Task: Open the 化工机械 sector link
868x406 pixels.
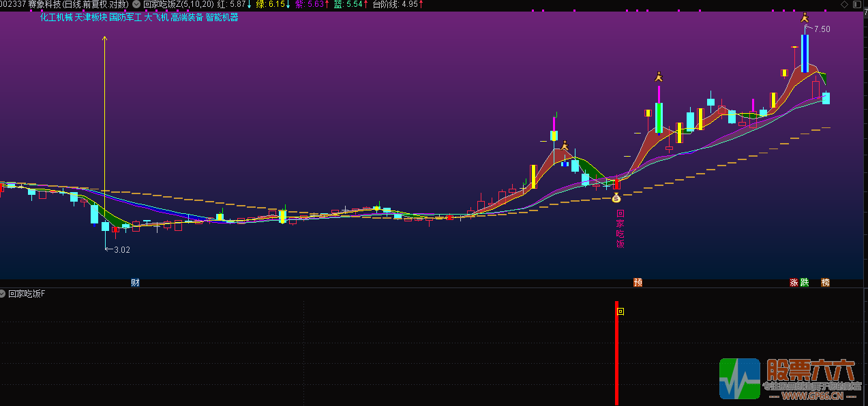Action: coord(57,17)
